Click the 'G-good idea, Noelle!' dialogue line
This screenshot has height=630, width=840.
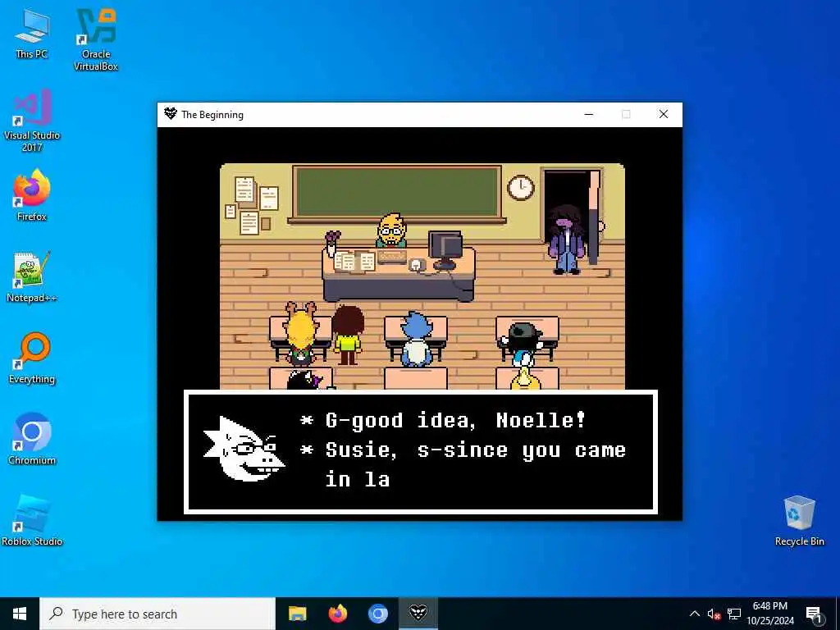pyautogui.click(x=455, y=420)
